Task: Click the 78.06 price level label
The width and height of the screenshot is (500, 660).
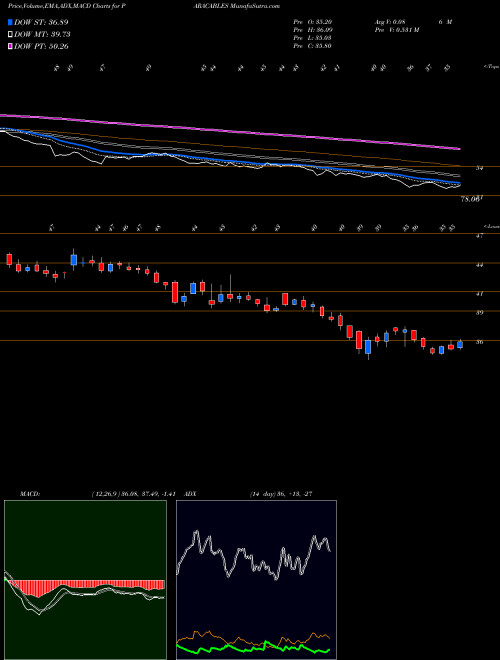Action: [x=470, y=200]
